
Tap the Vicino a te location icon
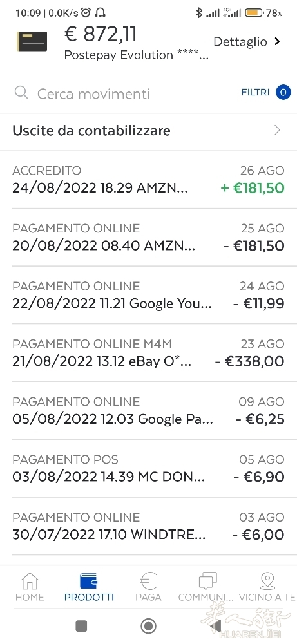[x=267, y=581]
